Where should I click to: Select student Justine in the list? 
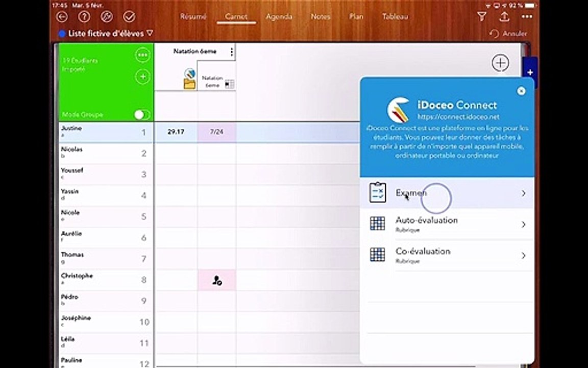pos(106,132)
